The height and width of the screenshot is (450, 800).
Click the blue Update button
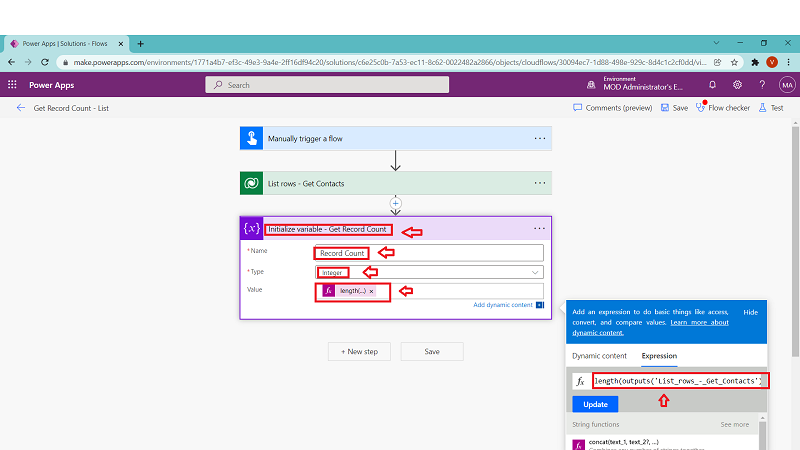[x=595, y=404]
